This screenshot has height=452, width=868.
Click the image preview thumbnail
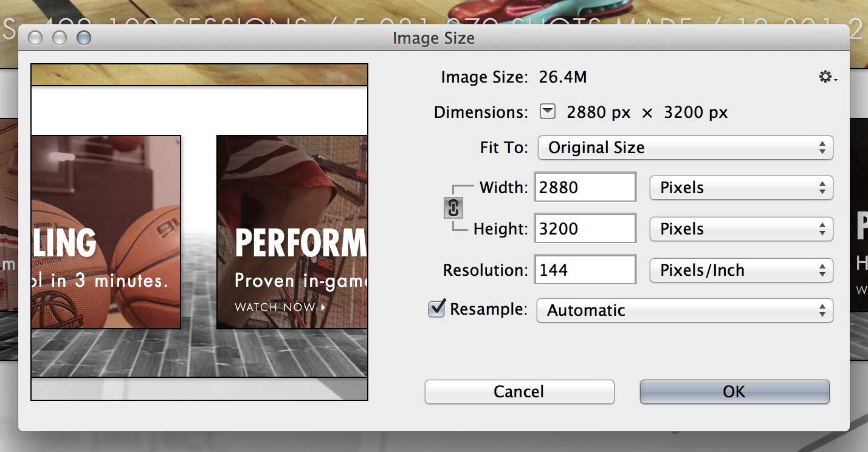coord(199,232)
